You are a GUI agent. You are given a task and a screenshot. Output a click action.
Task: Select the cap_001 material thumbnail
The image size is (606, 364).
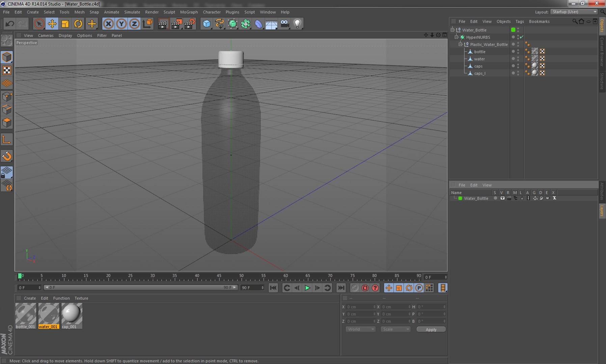72,316
